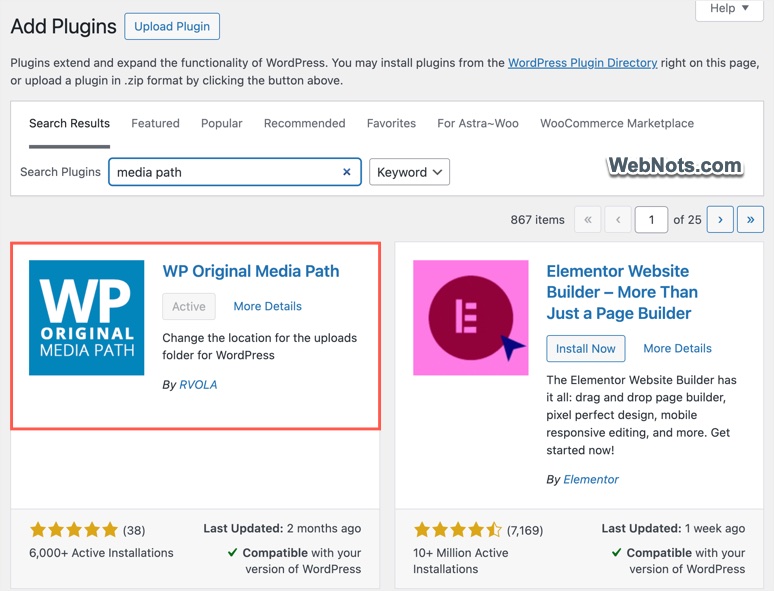The height and width of the screenshot is (591, 774).
Task: Go to the next results page
Action: [720, 219]
